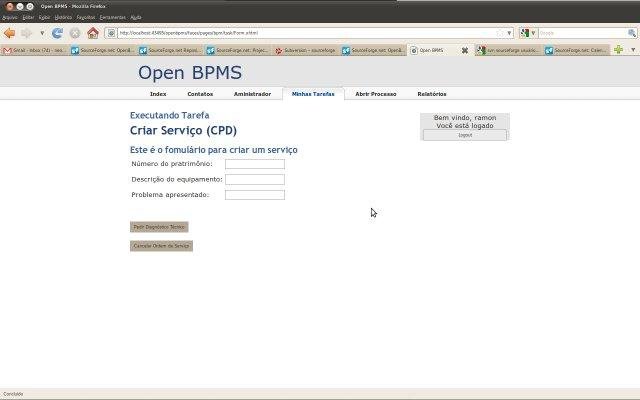Reload the page with the blue Refresh icon
640x400 pixels.
tap(57, 33)
